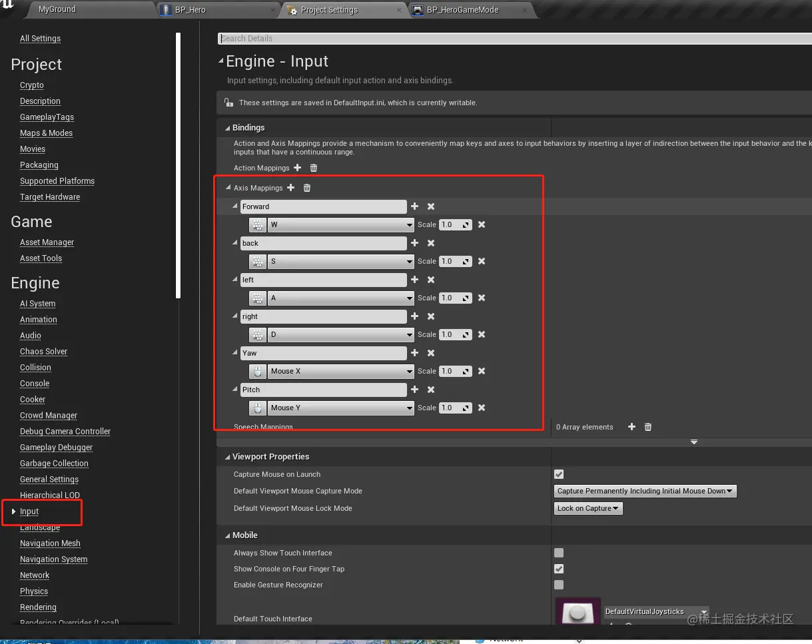
Task: Delete the D key binding row
Action: pyautogui.click(x=482, y=334)
